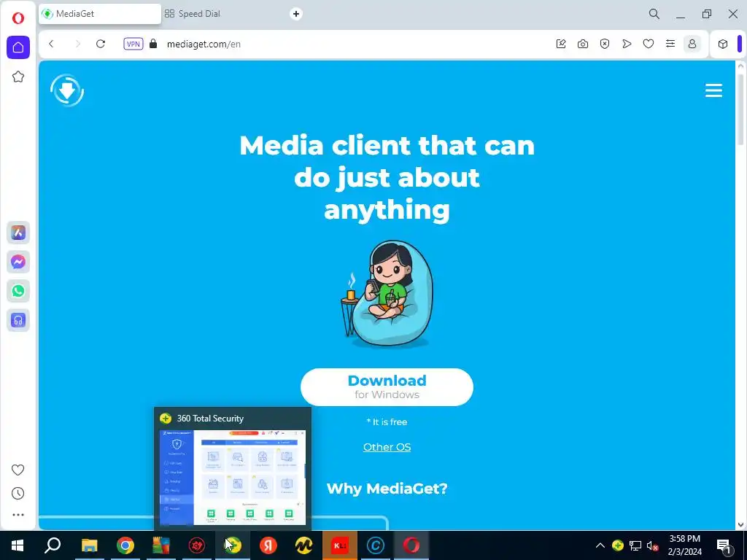Open the history clock in sidebar
Viewport: 747px width, 560px height.
(18, 494)
